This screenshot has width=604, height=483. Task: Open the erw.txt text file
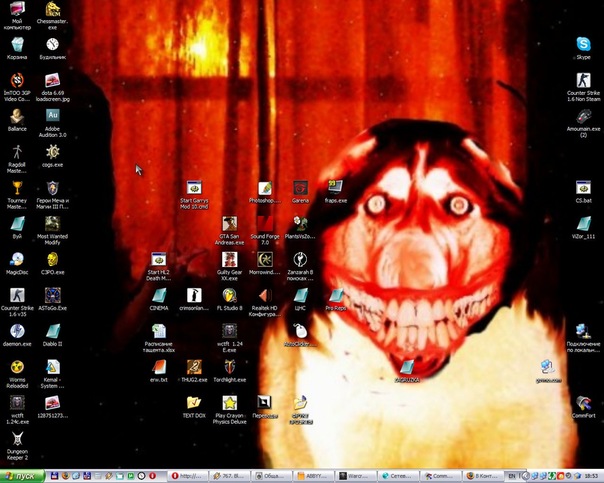coord(159,371)
